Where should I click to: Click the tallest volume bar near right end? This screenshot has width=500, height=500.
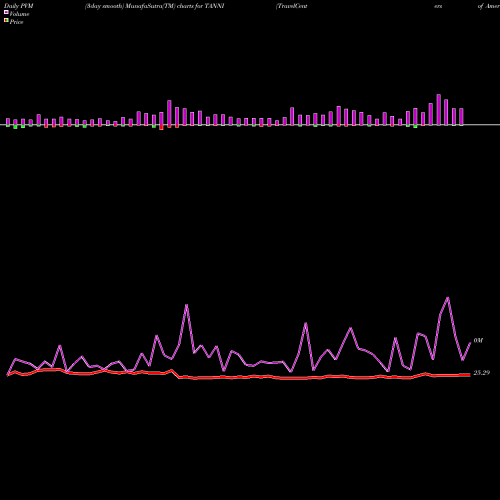[439, 110]
